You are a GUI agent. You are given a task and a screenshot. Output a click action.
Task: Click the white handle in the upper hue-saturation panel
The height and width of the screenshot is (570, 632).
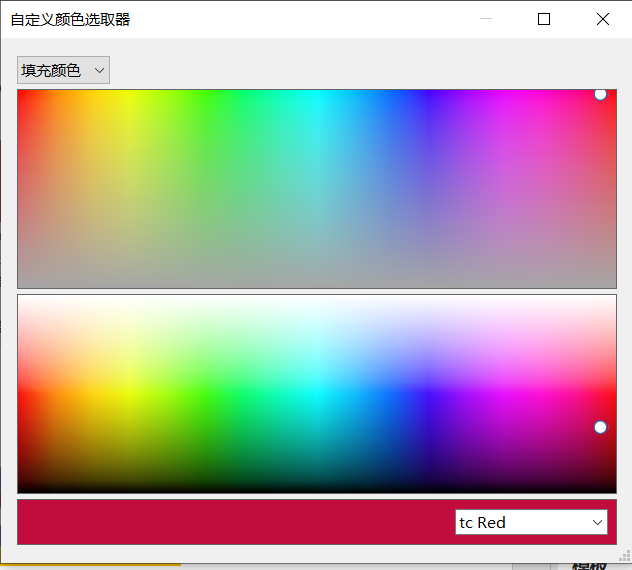(x=600, y=94)
